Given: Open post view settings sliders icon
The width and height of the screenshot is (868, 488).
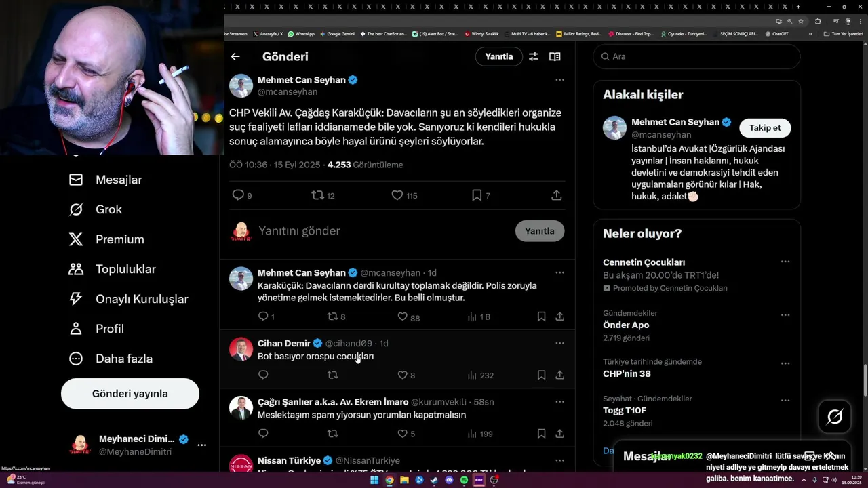Looking at the screenshot, I should click(534, 57).
